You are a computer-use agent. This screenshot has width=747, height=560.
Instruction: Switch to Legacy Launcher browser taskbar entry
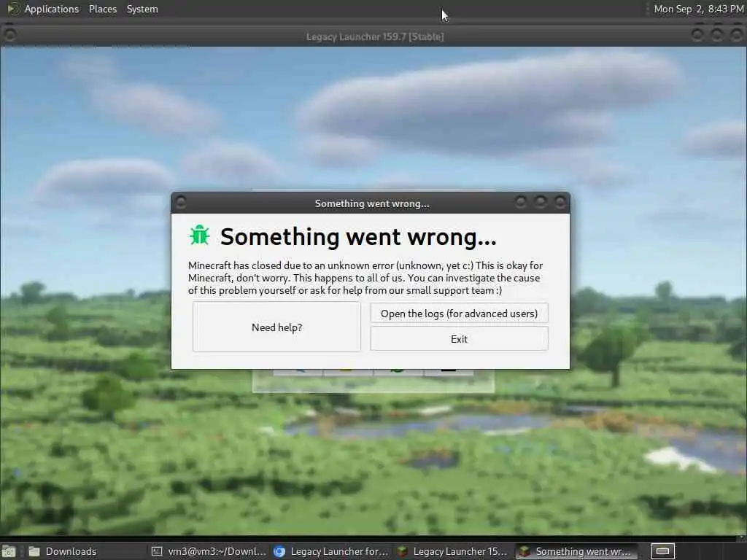click(x=330, y=551)
